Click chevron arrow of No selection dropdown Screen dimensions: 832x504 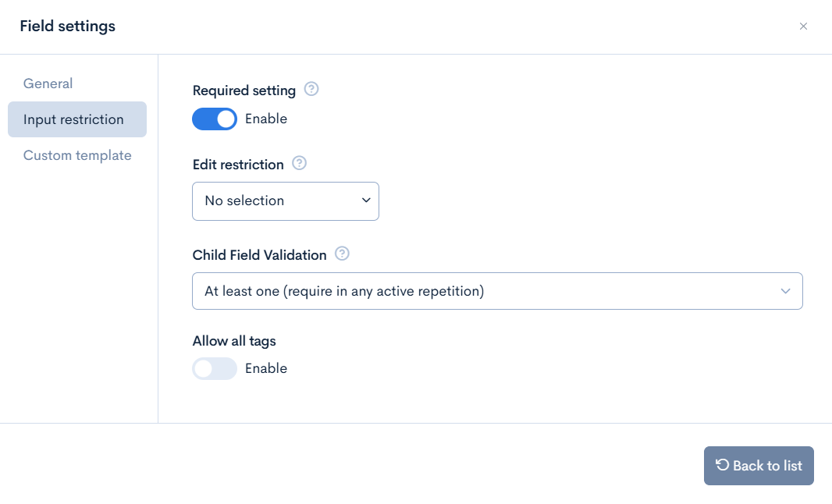pos(366,201)
